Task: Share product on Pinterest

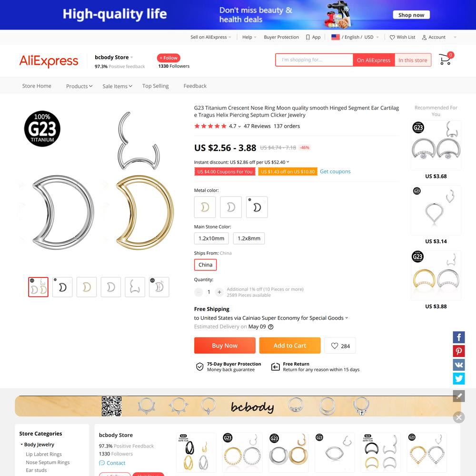Action: (x=459, y=351)
